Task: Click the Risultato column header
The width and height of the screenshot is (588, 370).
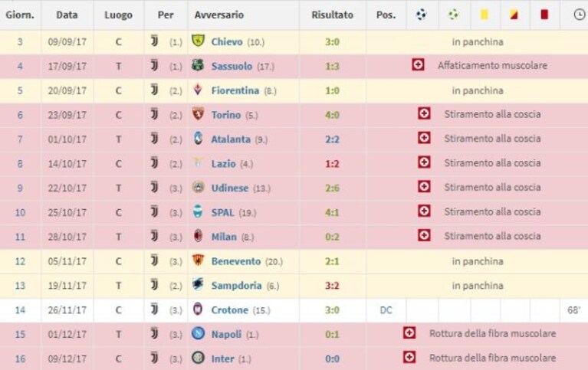Action: point(332,15)
